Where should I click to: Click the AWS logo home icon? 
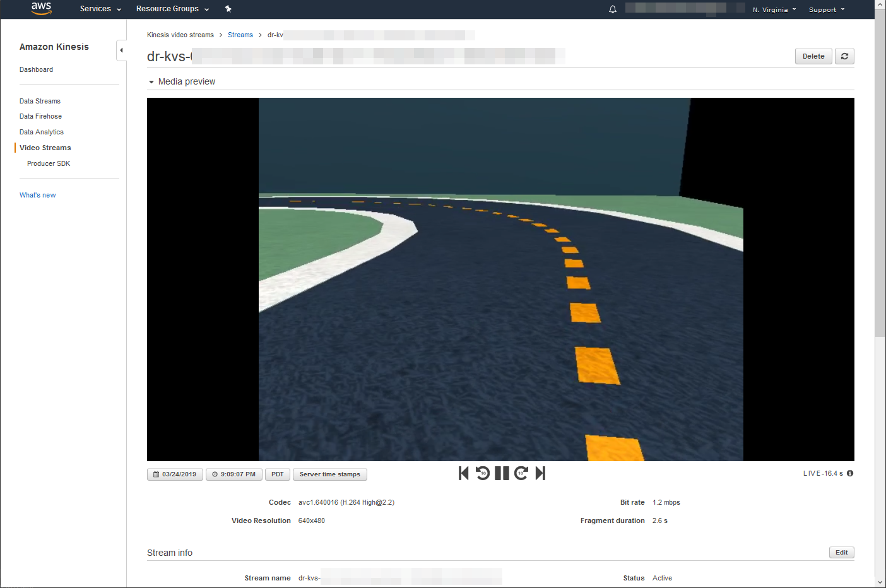41,8
